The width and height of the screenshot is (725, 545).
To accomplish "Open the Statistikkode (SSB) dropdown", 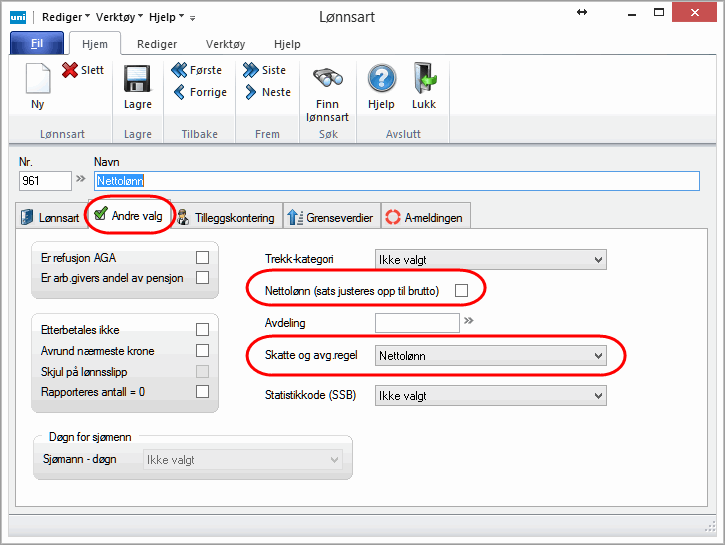I will [490, 395].
